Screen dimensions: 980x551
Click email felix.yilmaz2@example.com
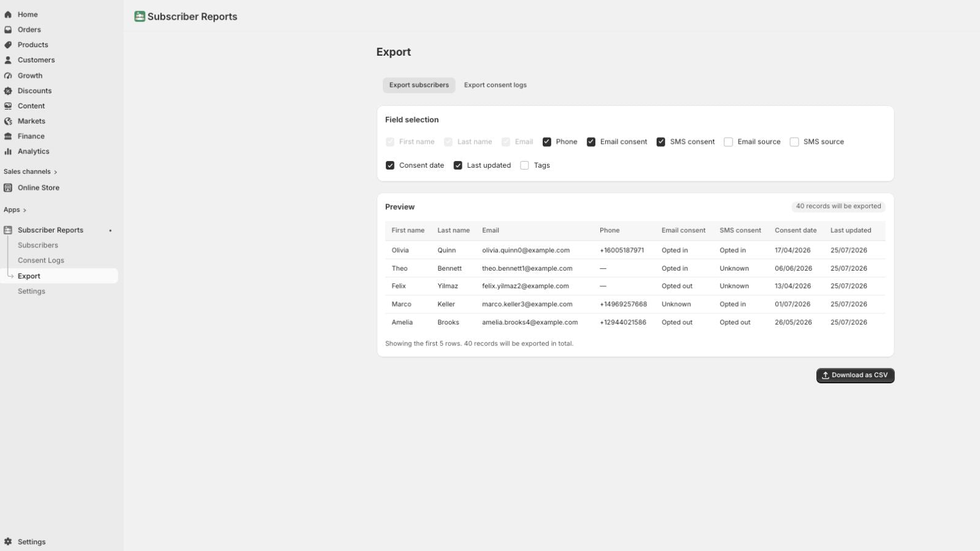(x=526, y=286)
